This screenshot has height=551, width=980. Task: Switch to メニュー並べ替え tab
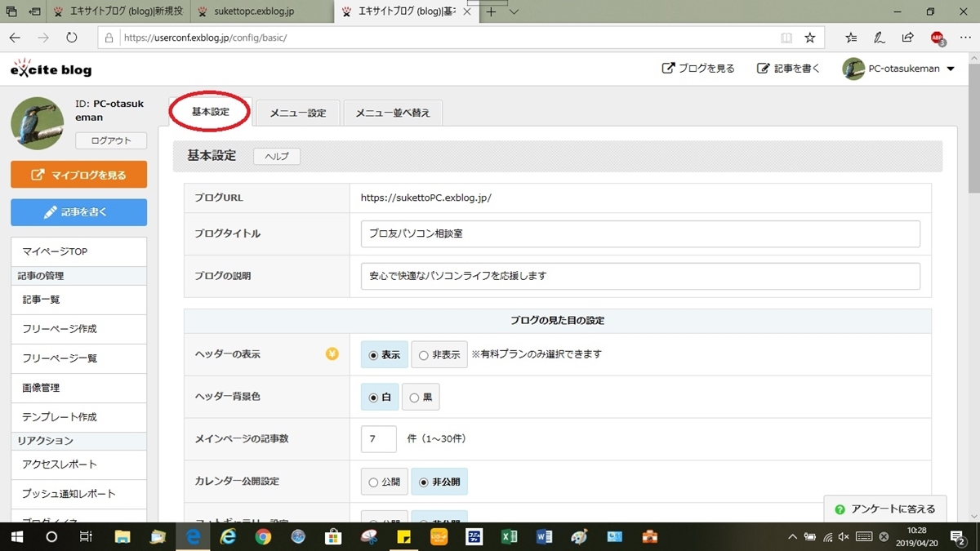[x=393, y=113]
